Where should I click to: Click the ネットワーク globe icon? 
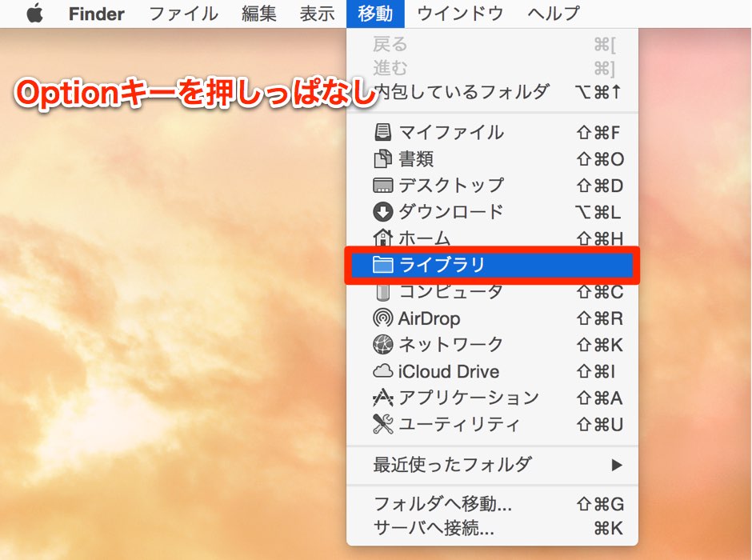382,344
